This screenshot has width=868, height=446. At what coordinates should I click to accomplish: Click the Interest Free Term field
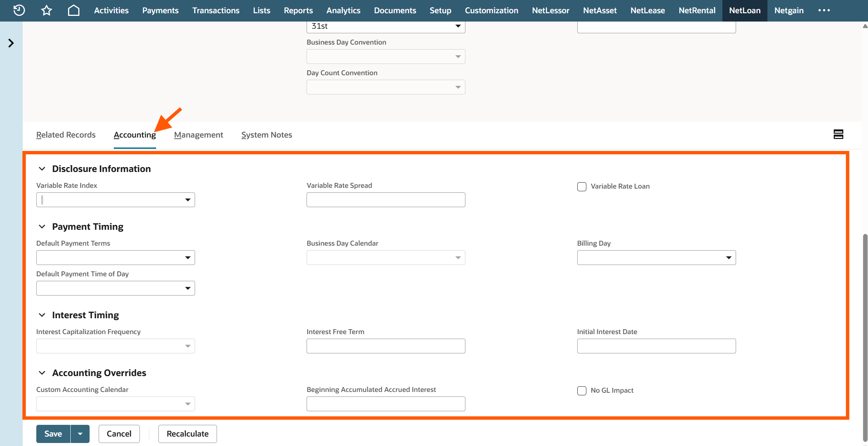click(386, 346)
